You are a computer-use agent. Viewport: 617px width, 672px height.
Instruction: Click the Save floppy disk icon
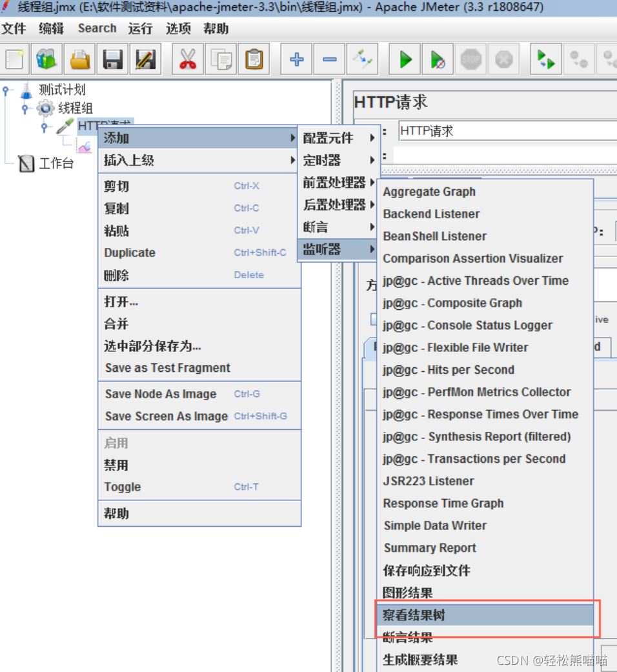113,59
